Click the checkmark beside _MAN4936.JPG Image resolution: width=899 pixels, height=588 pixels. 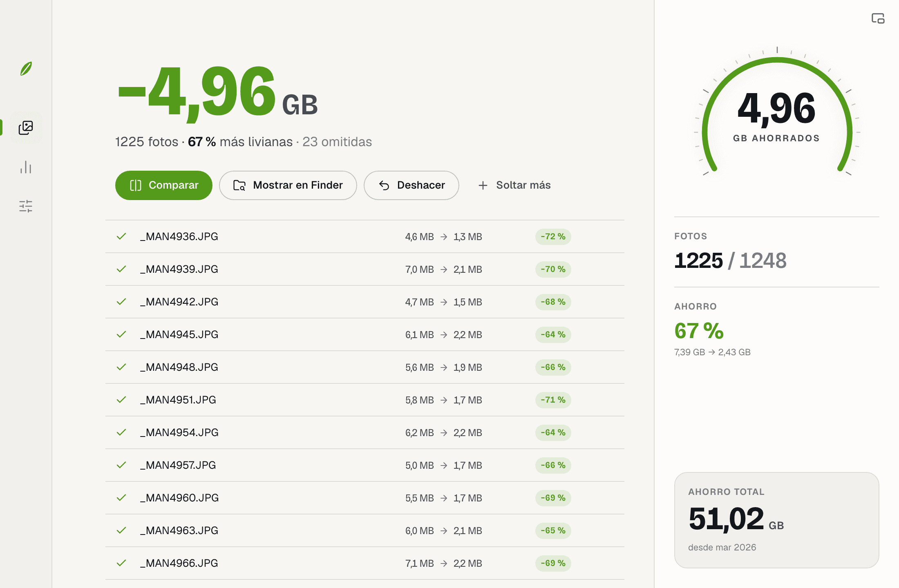(x=121, y=236)
